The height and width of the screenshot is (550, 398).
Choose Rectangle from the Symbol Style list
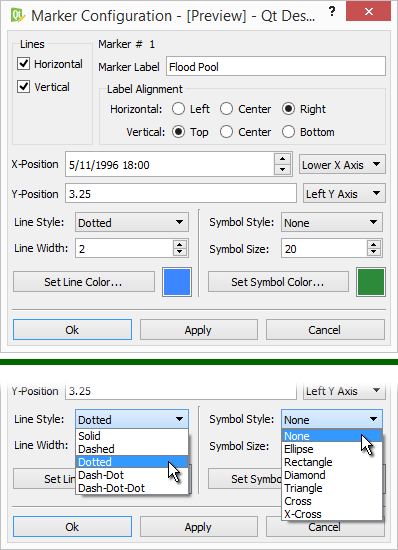coord(332,462)
